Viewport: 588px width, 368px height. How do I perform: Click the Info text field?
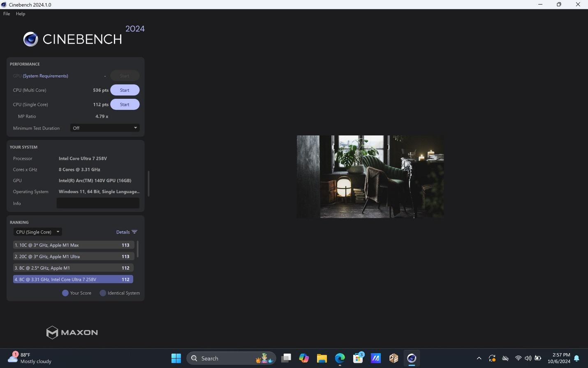98,203
